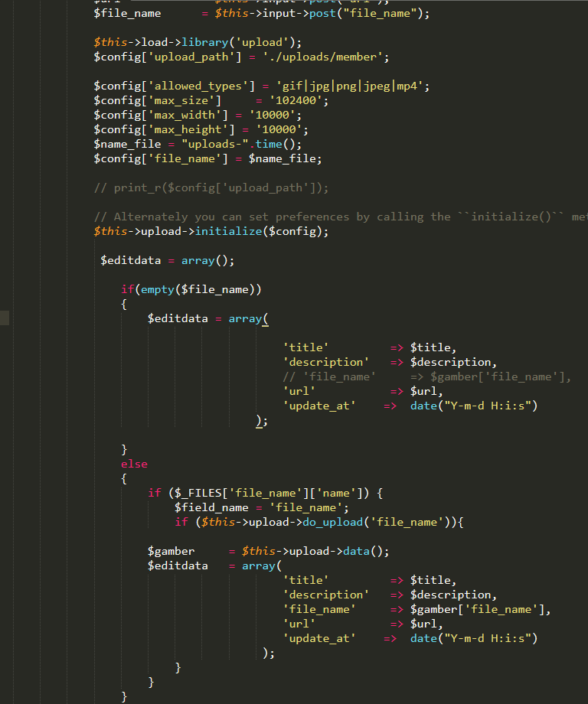Click the time() function call
The image size is (588, 704).
(x=276, y=144)
